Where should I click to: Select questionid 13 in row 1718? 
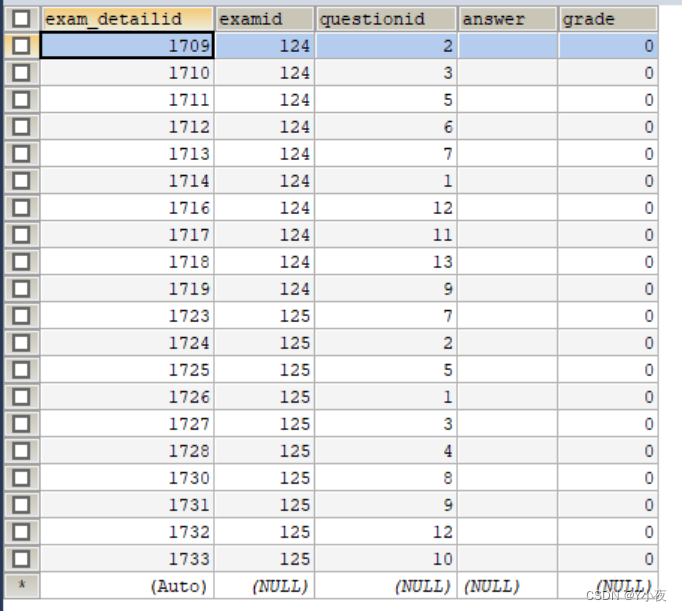pyautogui.click(x=386, y=262)
